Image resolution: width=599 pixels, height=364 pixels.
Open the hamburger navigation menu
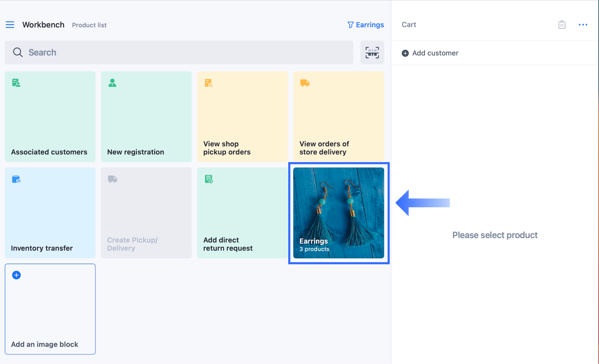click(x=10, y=25)
